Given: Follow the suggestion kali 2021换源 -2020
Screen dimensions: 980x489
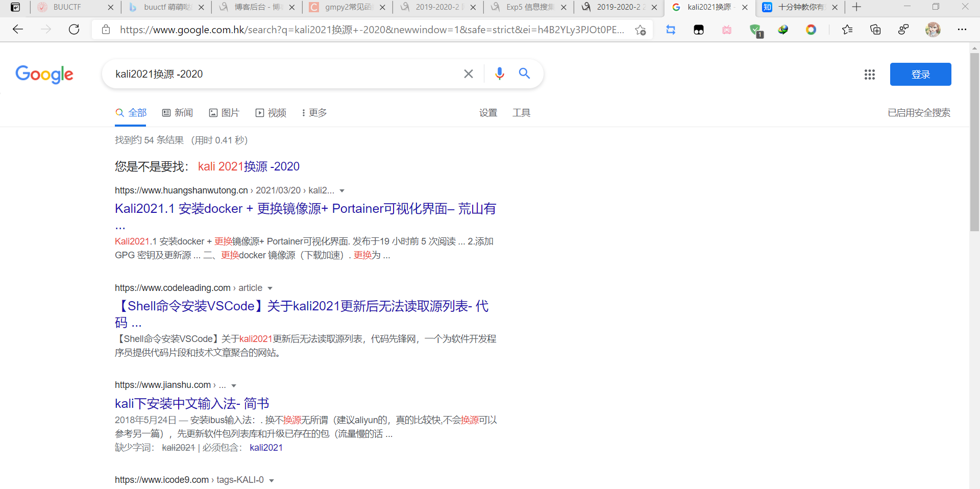Looking at the screenshot, I should pyautogui.click(x=249, y=166).
